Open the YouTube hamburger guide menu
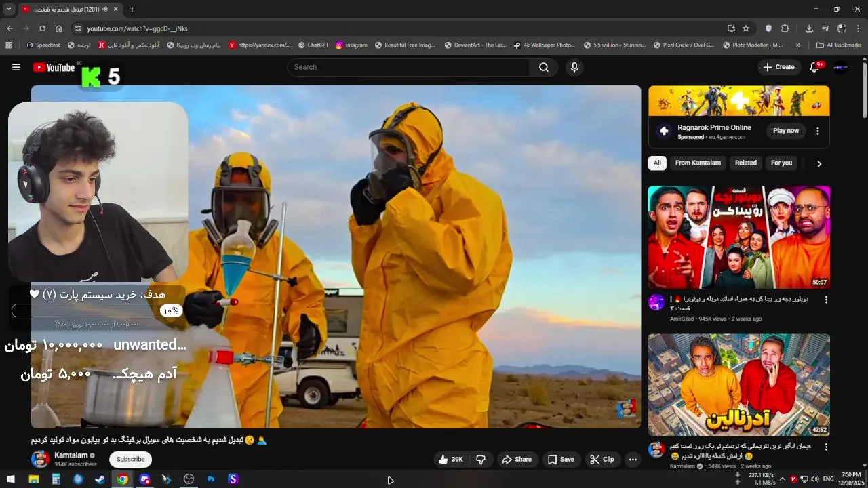The image size is (868, 488). [x=16, y=67]
